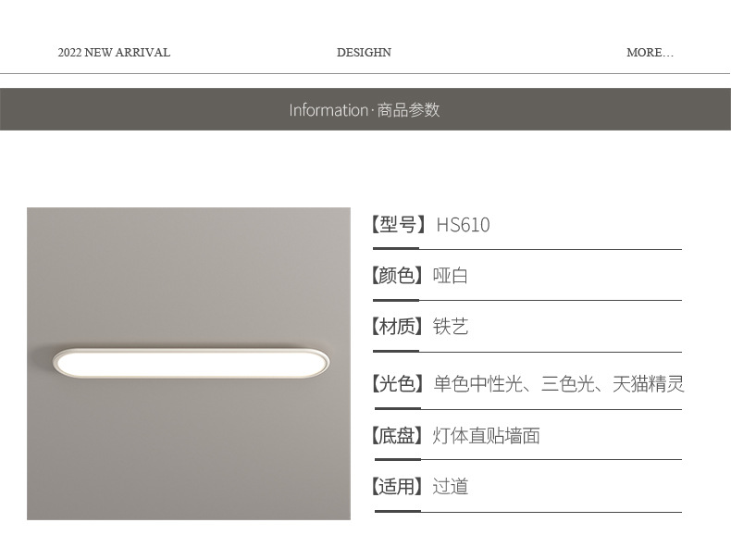Open the 2022 NEW ARRIVAL link

[114, 53]
